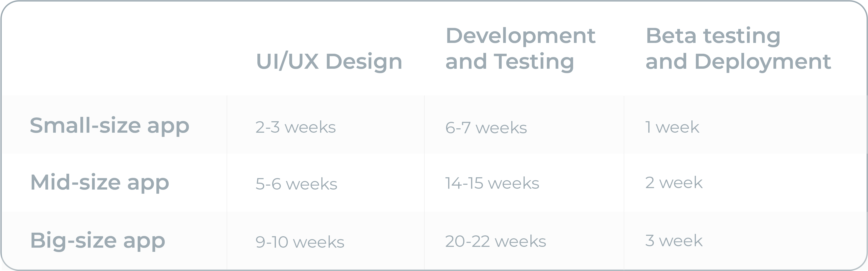868x271 pixels.
Task: Click the 2-3 weeks cell
Action: click(296, 127)
